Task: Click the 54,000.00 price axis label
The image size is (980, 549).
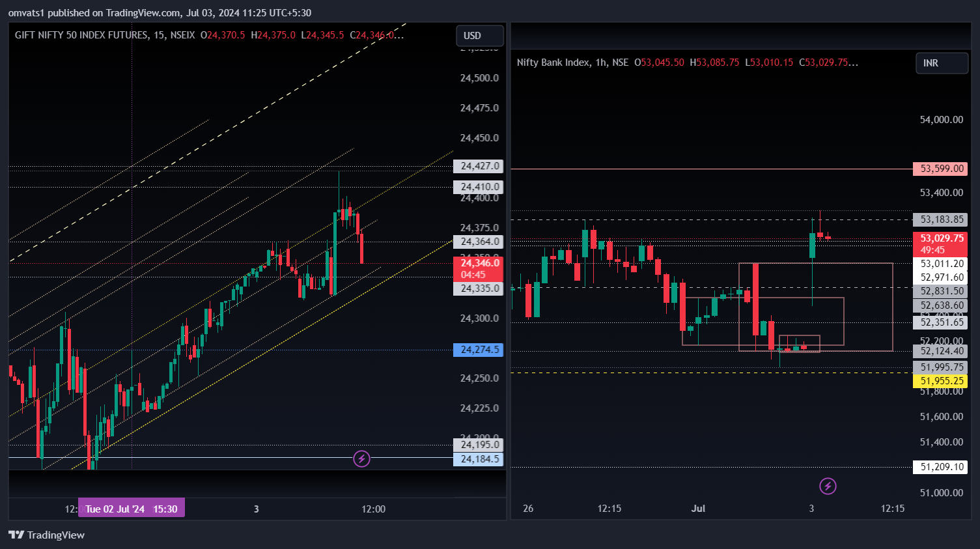Action: point(941,120)
